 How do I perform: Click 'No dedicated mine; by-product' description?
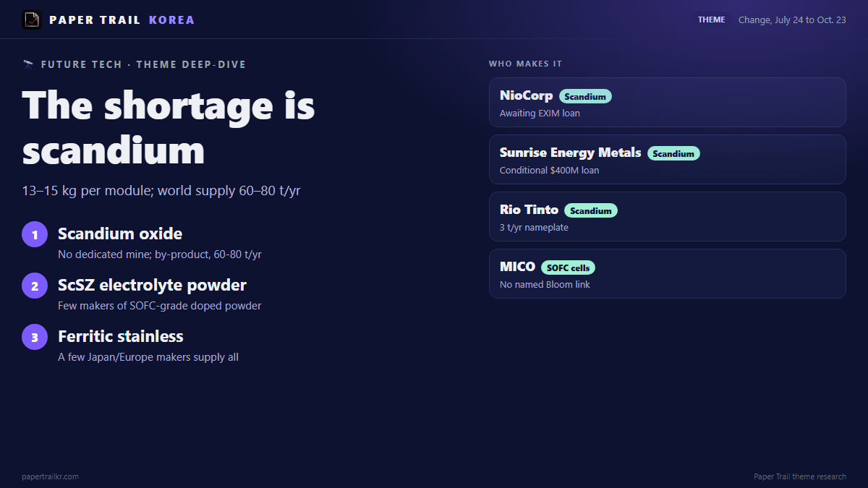click(160, 254)
